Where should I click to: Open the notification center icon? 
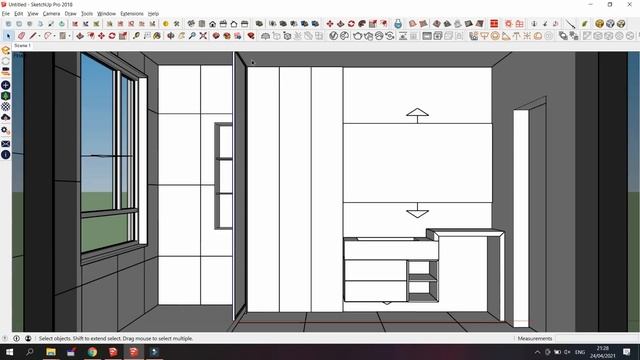(x=627, y=352)
